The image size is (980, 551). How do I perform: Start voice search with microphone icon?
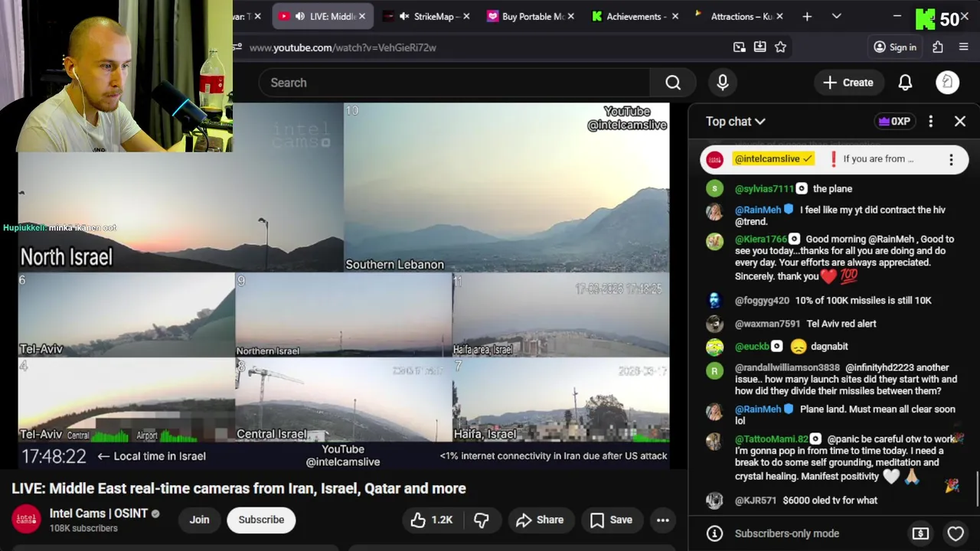click(723, 83)
